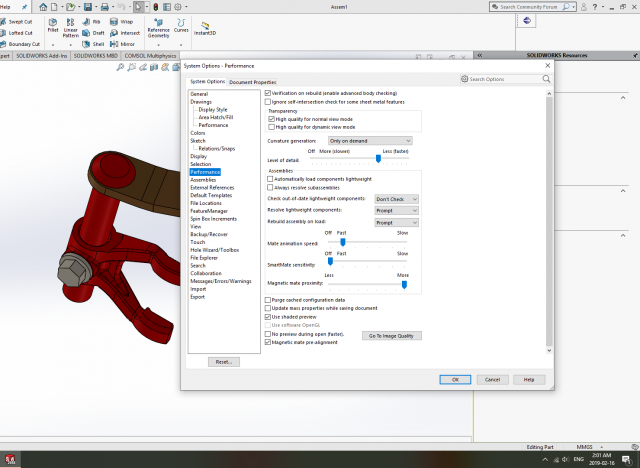Click the SOLIDWORKS taskbar icon
The width and height of the screenshot is (640, 468).
11,459
